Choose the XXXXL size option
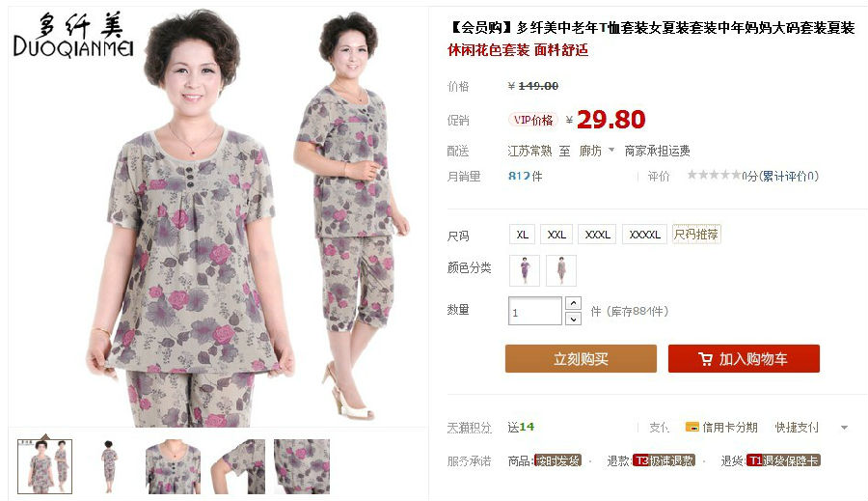This screenshot has height=501, width=868. click(645, 235)
